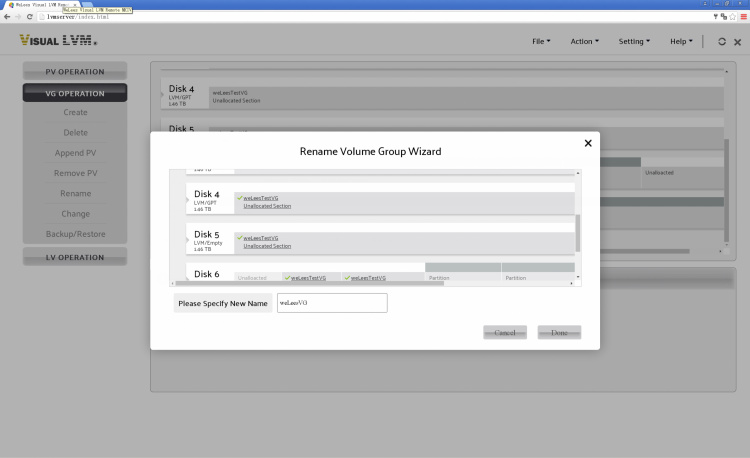Screen dimensions: 750x458
Task: Select Rename in the VG Operation sidebar
Action: coord(75,193)
